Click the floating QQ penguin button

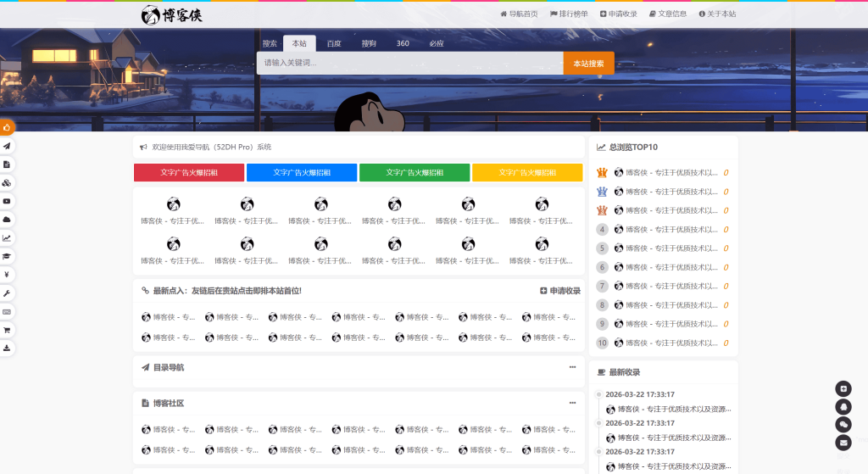(x=843, y=407)
